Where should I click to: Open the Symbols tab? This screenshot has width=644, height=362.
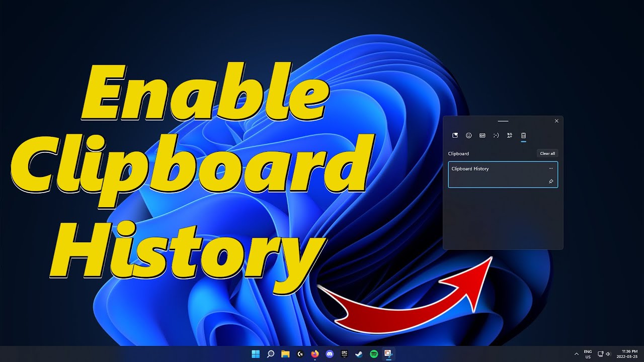click(x=510, y=135)
